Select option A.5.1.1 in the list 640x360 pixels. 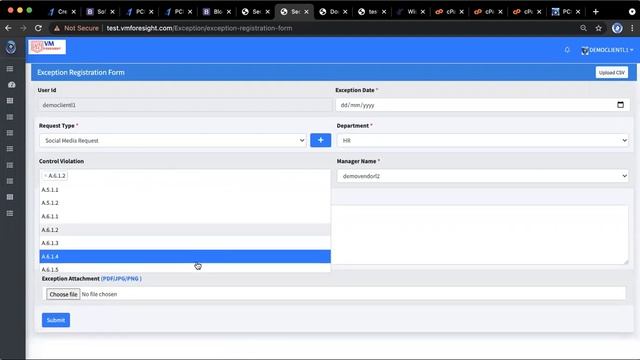click(x=185, y=190)
